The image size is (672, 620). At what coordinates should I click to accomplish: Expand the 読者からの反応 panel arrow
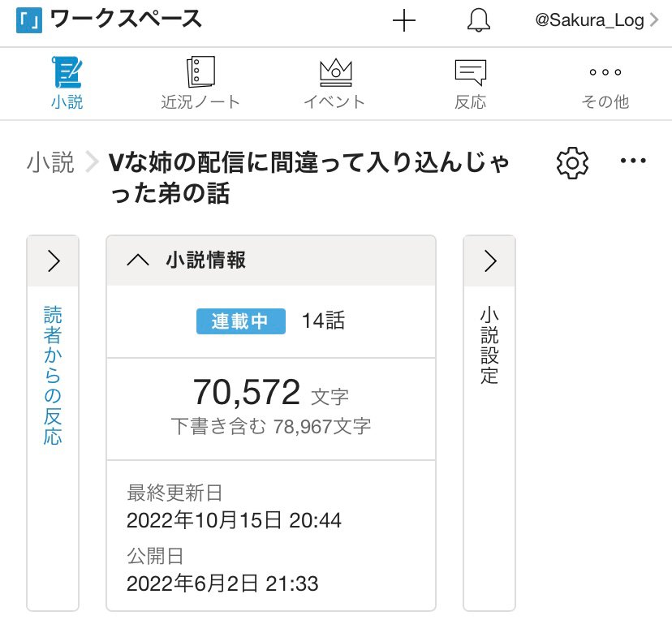pos(54,260)
